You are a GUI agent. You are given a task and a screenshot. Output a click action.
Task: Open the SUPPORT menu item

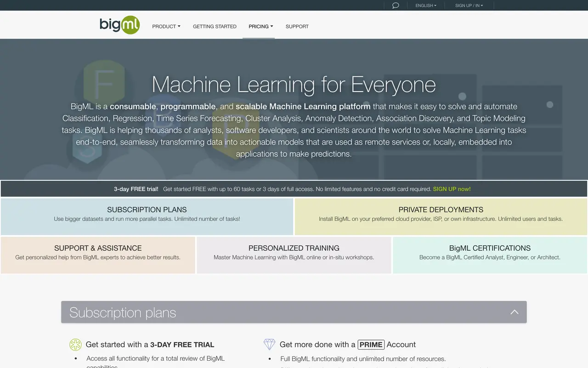pos(297,27)
